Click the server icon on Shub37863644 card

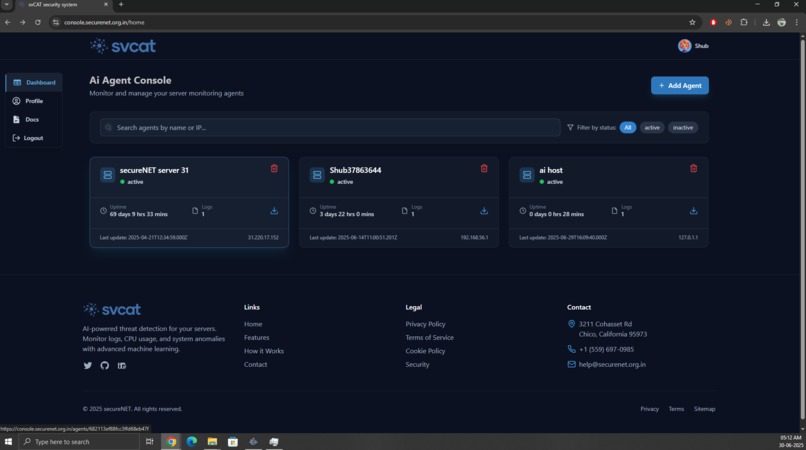(x=317, y=175)
